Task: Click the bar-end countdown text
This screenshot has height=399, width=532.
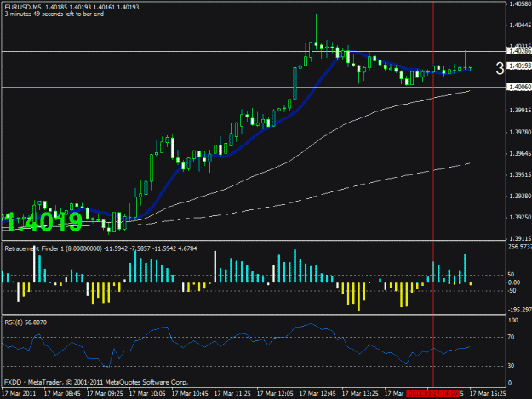Action: (x=54, y=14)
